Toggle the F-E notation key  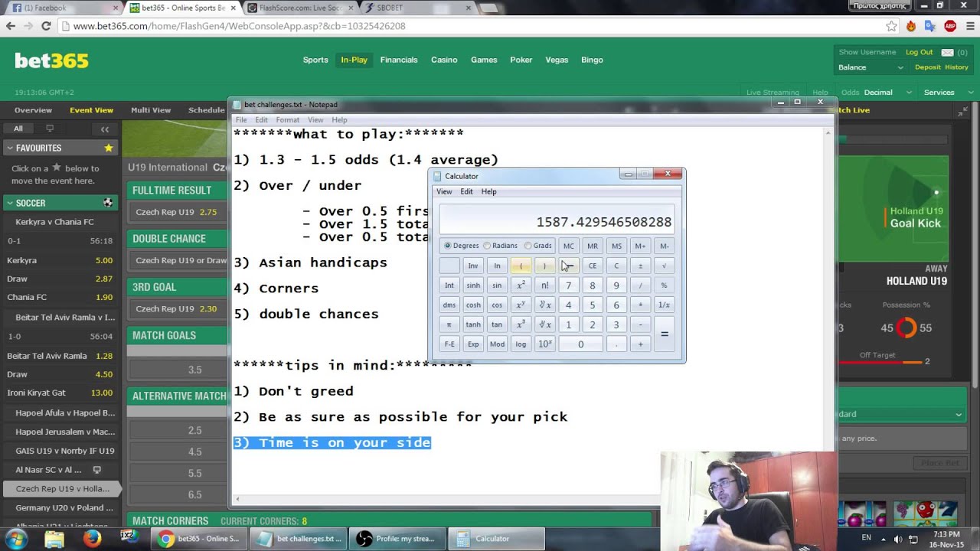click(x=449, y=344)
